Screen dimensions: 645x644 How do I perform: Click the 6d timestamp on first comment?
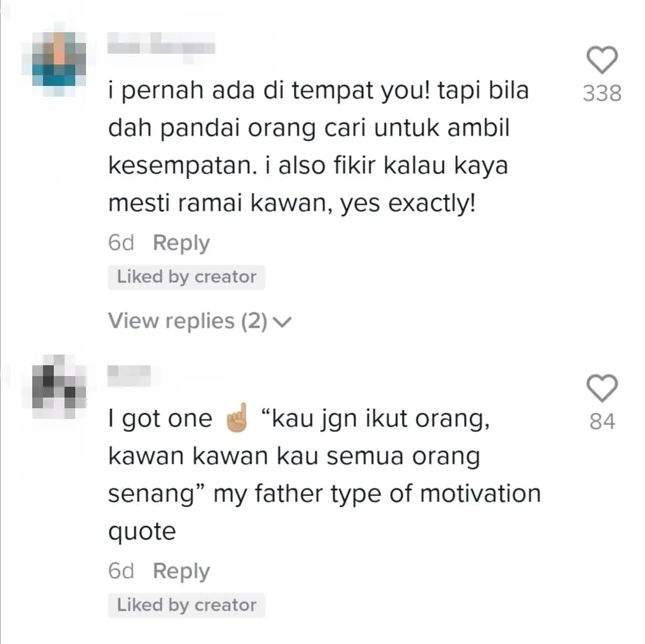[121, 242]
